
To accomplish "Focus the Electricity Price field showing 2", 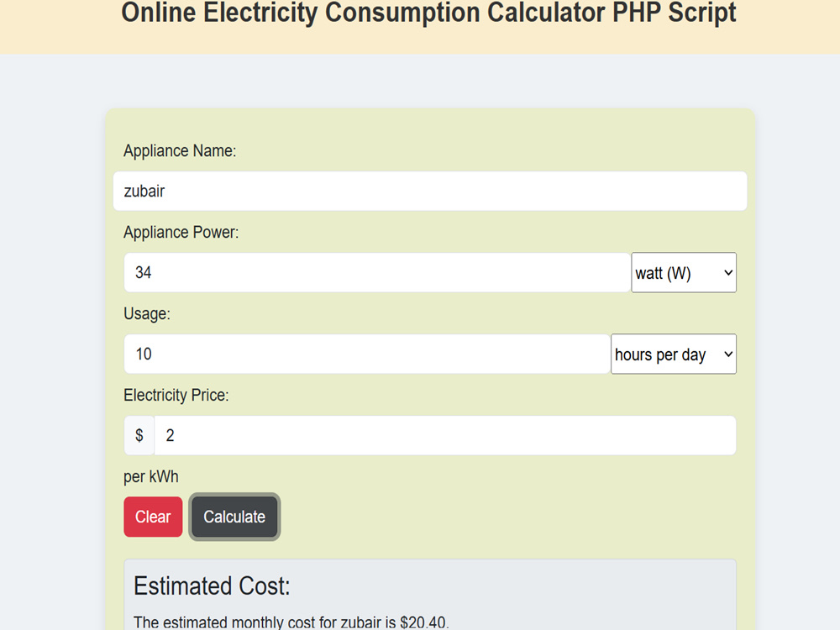I will [445, 435].
